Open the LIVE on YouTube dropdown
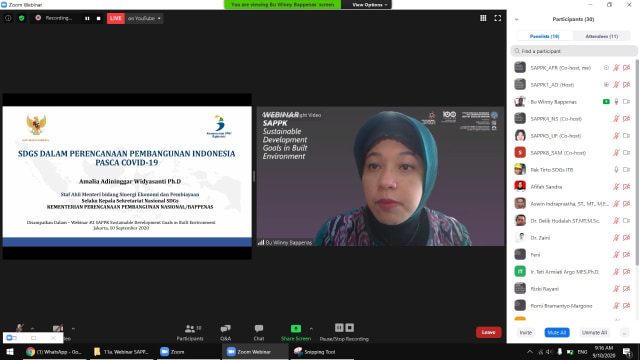Screen dimensions: 640x360 (144, 18)
